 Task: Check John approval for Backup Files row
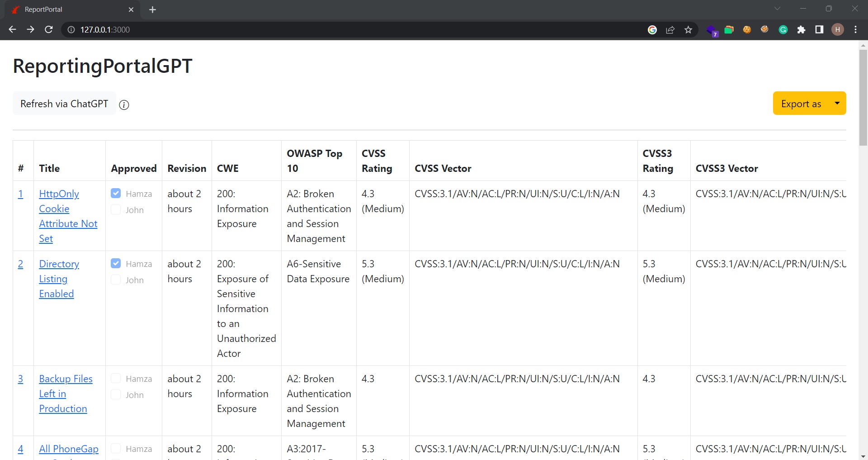[116, 394]
